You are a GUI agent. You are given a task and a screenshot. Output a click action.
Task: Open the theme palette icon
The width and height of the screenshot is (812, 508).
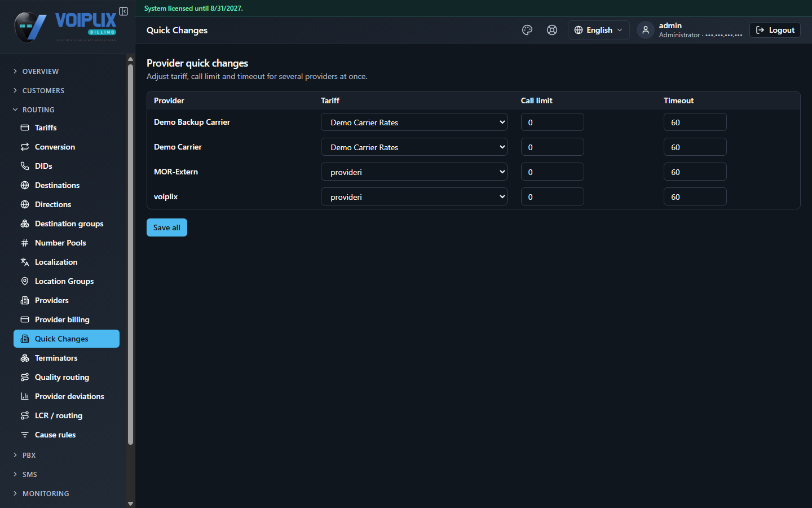point(527,30)
